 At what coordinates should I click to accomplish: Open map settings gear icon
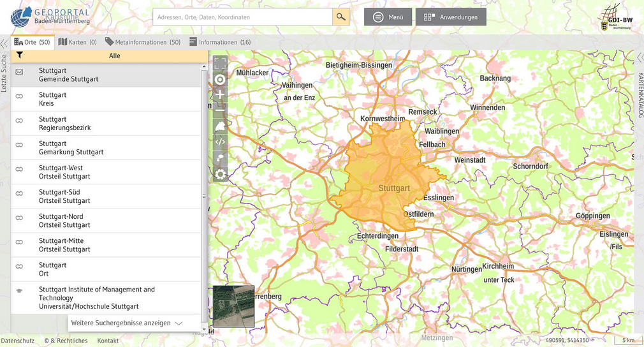pyautogui.click(x=220, y=174)
